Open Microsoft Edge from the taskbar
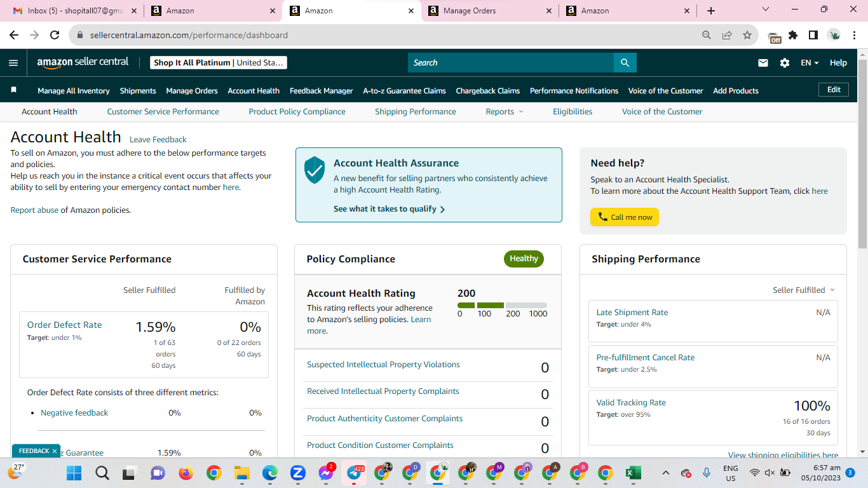 269,473
